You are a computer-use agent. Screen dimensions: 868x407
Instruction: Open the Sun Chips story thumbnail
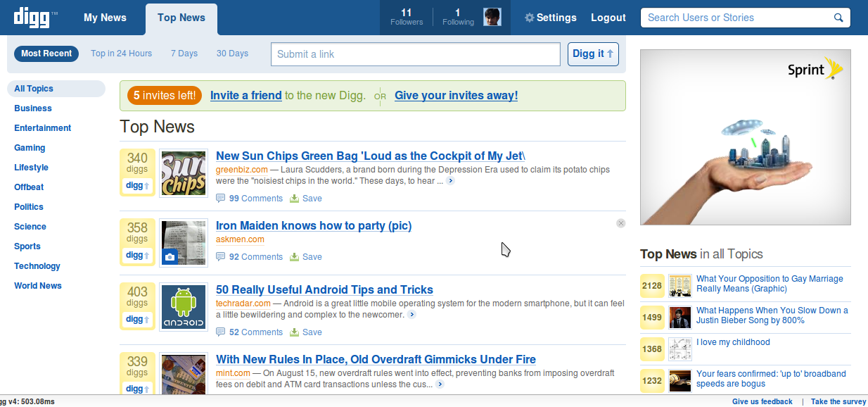pos(184,173)
